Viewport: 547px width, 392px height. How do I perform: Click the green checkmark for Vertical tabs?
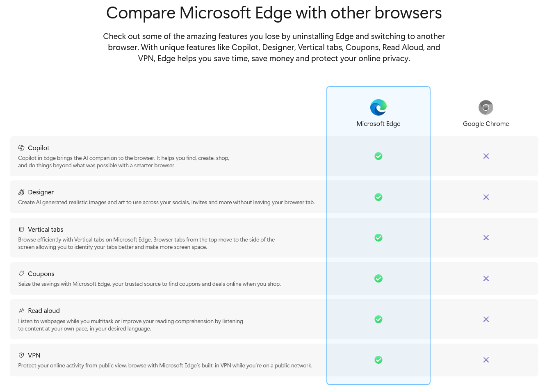[x=378, y=238]
